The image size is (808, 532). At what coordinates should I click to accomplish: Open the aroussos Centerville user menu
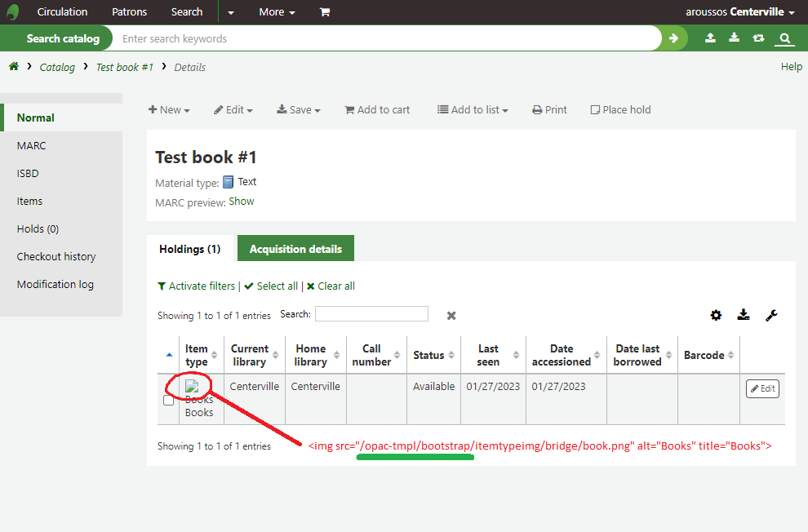pos(740,12)
